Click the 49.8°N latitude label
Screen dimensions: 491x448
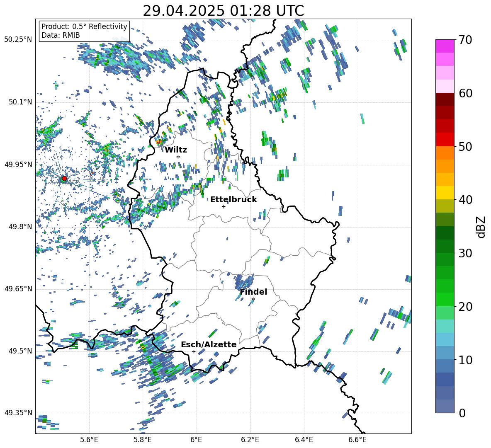click(20, 227)
